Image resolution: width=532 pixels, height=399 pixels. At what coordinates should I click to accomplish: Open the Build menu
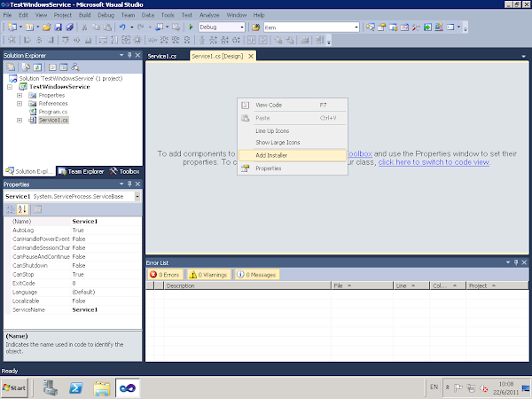pyautogui.click(x=84, y=15)
